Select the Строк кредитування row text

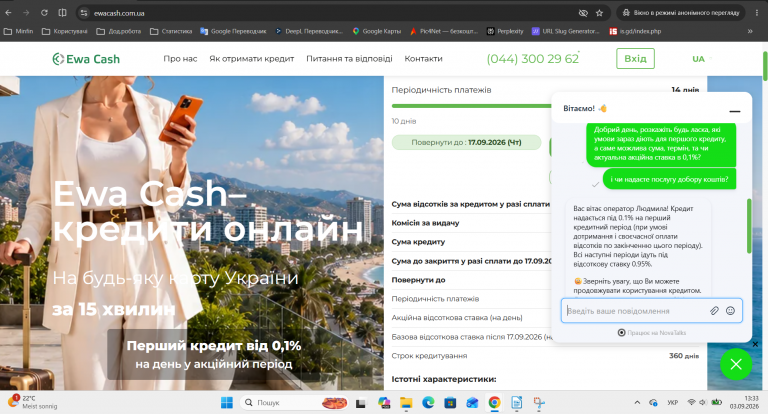click(429, 356)
